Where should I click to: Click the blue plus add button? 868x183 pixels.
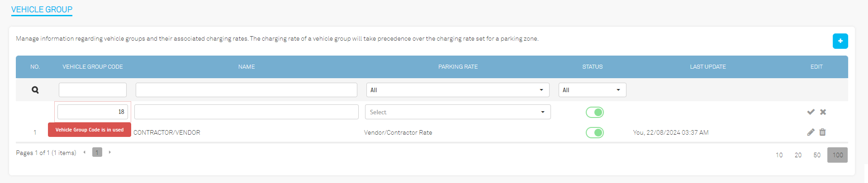[840, 41]
